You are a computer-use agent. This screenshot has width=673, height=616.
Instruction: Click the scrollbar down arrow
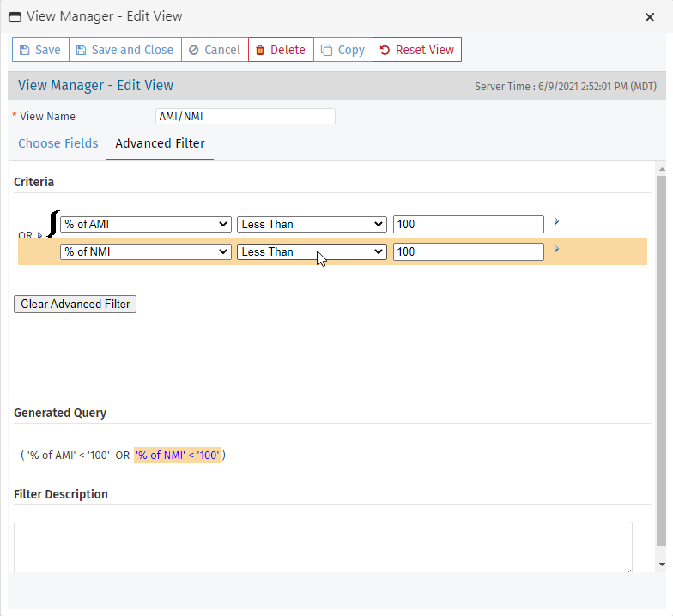(x=662, y=565)
